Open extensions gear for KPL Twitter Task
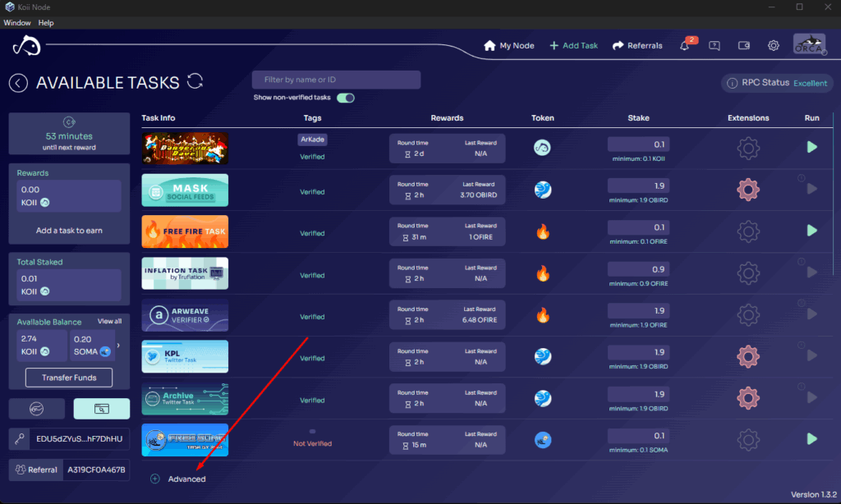 (748, 356)
